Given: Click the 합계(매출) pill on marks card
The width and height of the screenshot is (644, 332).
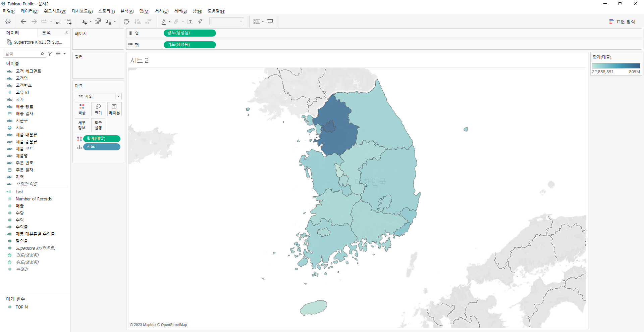Looking at the screenshot, I should (x=102, y=139).
